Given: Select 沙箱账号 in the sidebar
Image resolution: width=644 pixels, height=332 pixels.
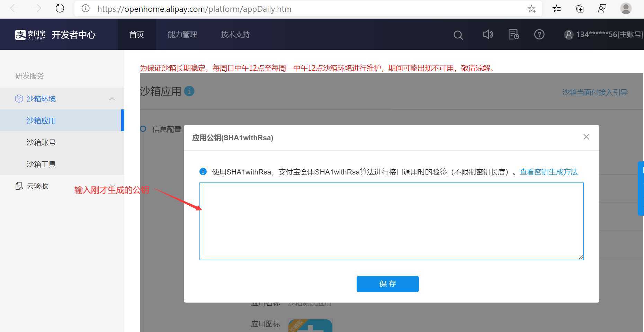Looking at the screenshot, I should click(x=41, y=142).
